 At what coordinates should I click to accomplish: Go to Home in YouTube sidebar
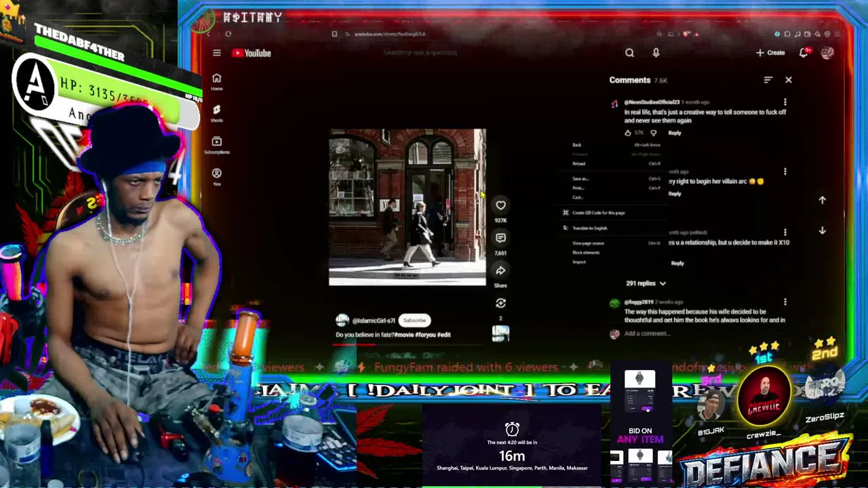click(216, 81)
